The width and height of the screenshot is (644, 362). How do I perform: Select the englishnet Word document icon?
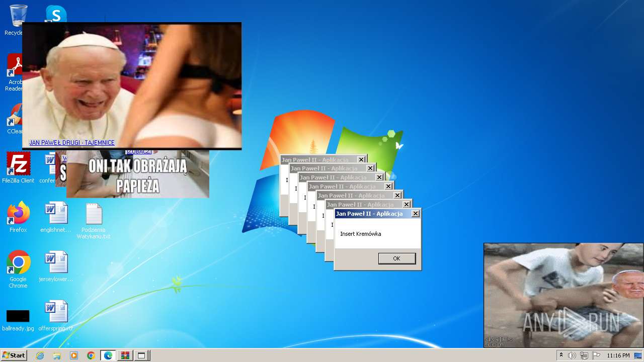coord(56,217)
